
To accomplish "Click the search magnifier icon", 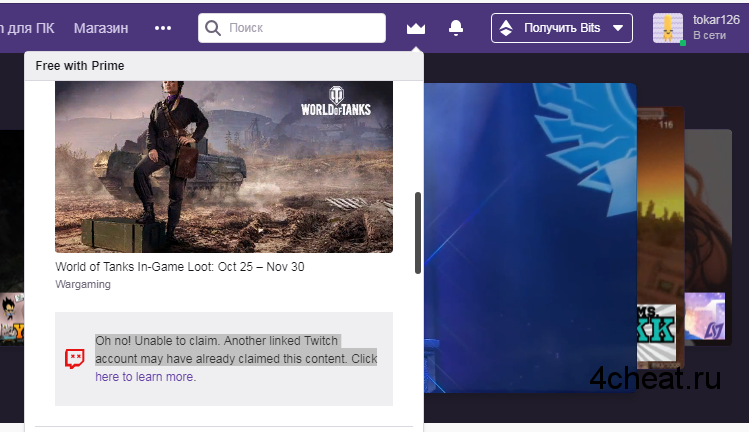I will (213, 28).
